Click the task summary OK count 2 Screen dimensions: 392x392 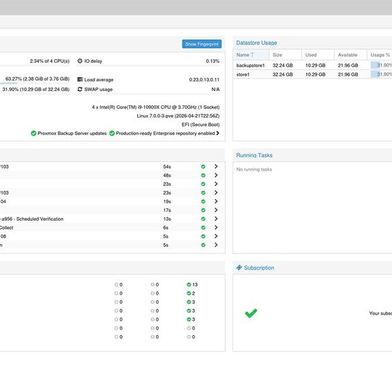click(x=193, y=293)
